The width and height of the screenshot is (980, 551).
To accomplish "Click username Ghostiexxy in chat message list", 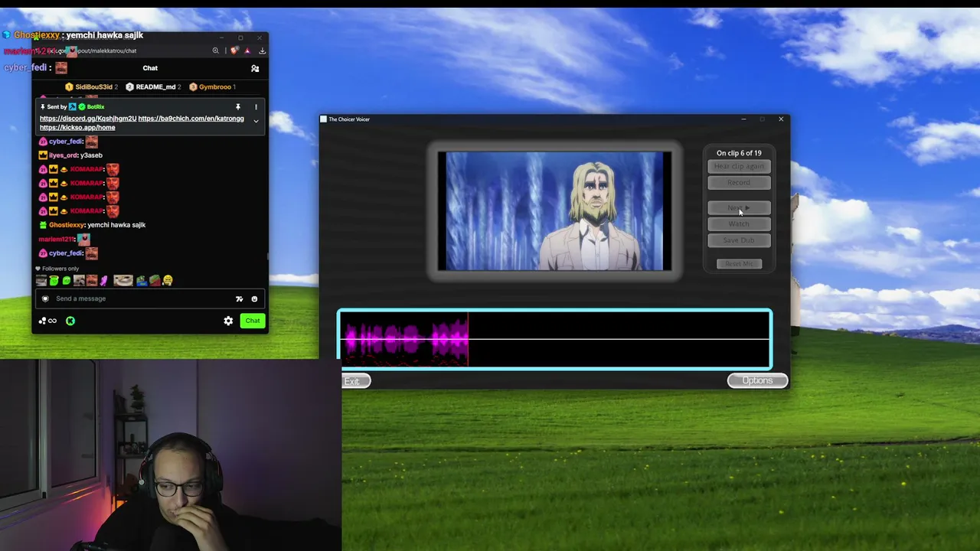I will coord(67,225).
